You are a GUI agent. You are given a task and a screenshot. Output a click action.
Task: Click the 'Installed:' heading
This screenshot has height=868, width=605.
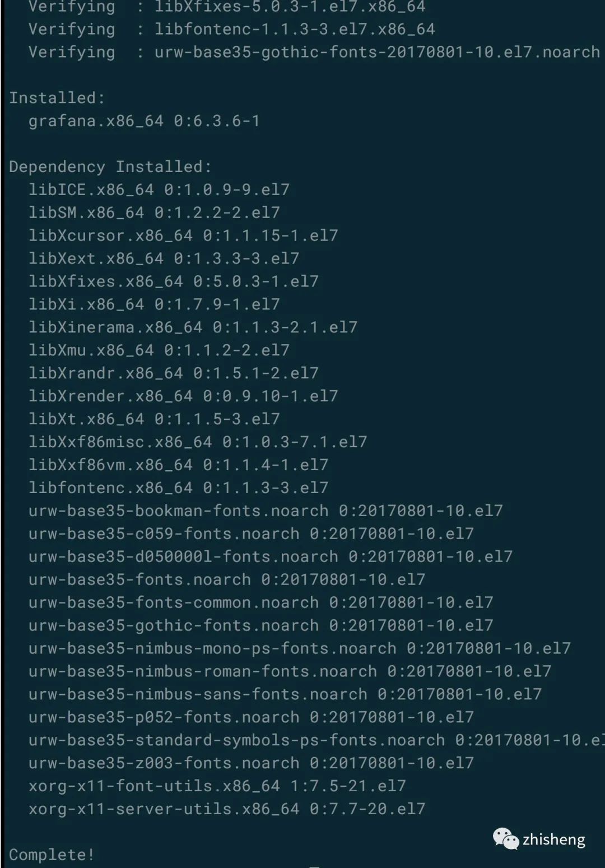click(57, 98)
